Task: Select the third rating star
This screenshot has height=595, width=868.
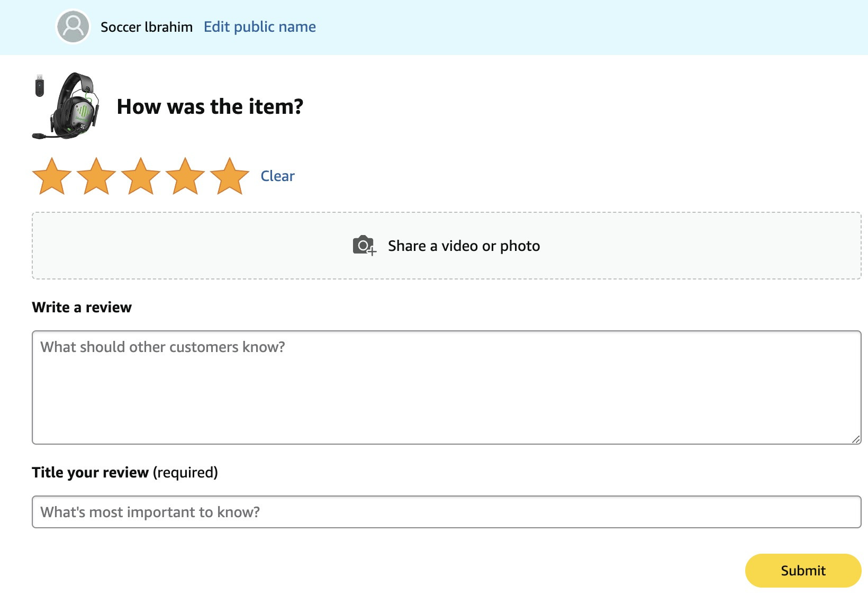Action: [141, 176]
